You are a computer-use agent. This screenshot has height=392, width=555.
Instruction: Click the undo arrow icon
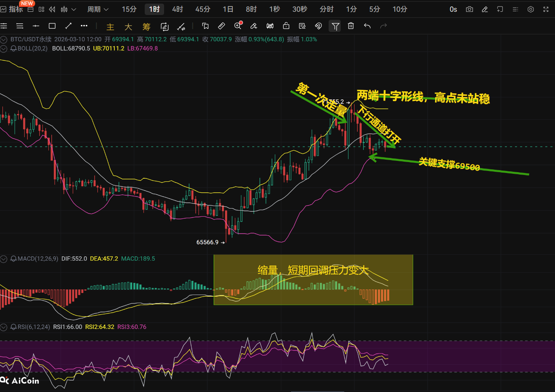367,26
